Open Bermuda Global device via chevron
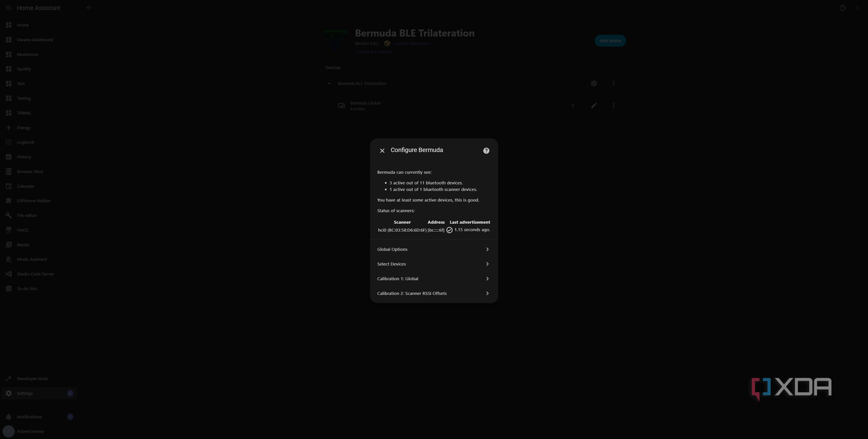Viewport: 868px width, 439px height. click(x=573, y=106)
